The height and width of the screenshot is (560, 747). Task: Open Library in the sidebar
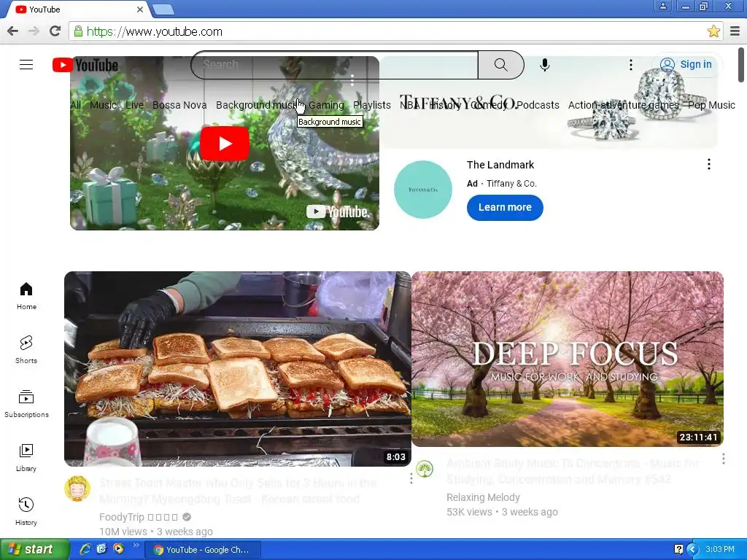tap(26, 458)
